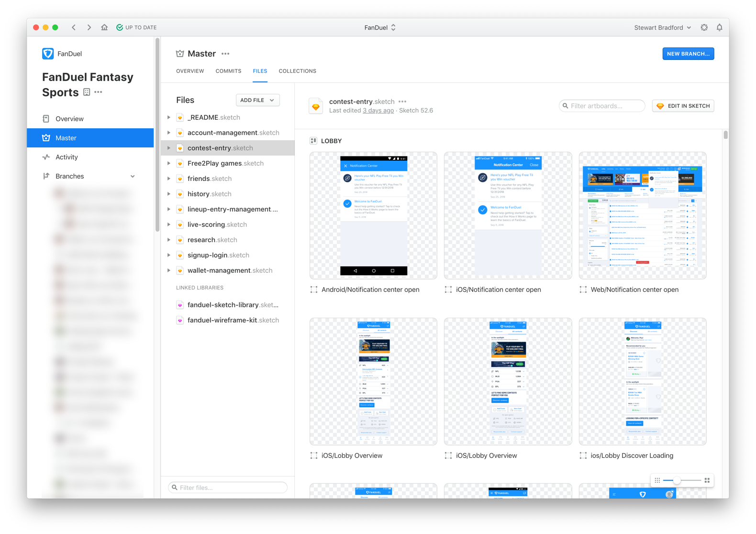Click the Master crown icon in the heading

coord(180,54)
